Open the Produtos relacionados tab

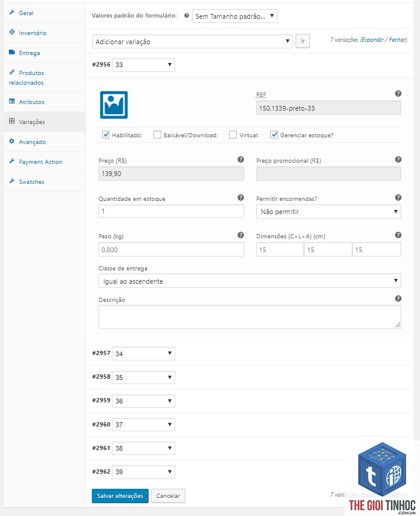(x=44, y=77)
